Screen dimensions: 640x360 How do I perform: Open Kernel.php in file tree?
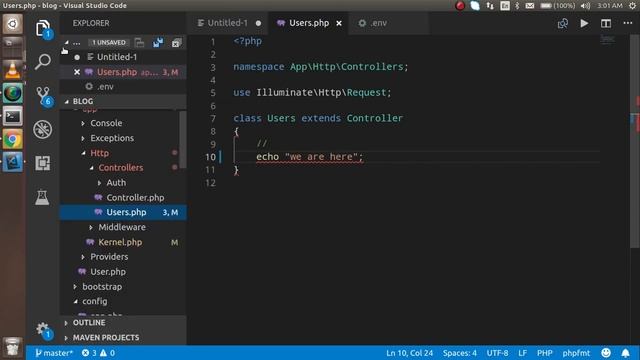click(120, 242)
